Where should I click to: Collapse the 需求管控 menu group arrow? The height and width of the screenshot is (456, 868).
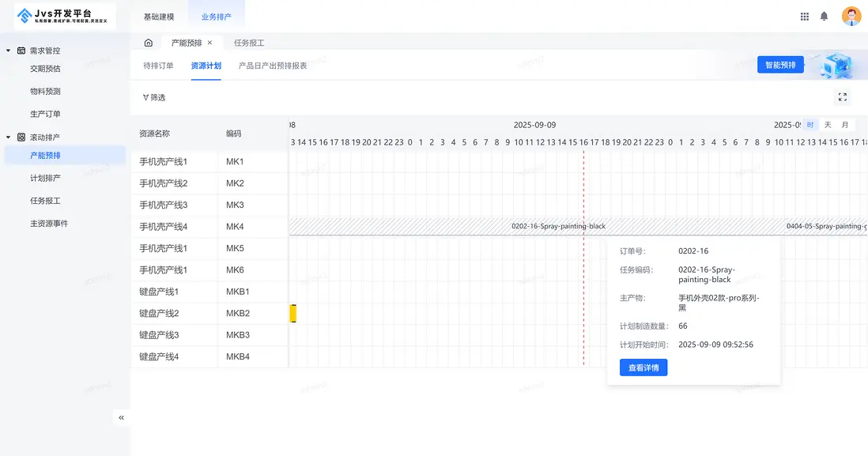[9, 51]
